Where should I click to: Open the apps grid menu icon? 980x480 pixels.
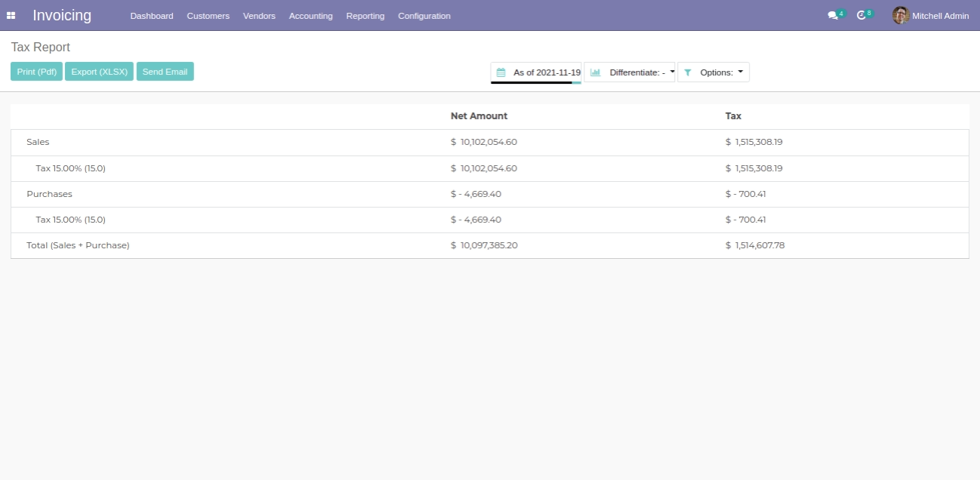coord(11,15)
